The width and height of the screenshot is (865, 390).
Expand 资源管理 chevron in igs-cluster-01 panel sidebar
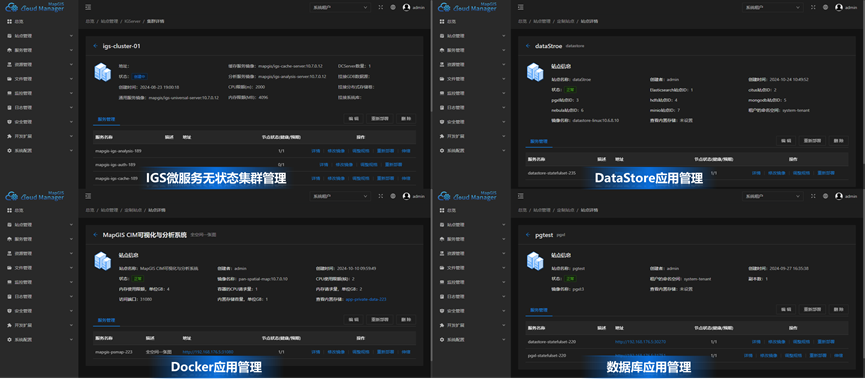point(71,65)
